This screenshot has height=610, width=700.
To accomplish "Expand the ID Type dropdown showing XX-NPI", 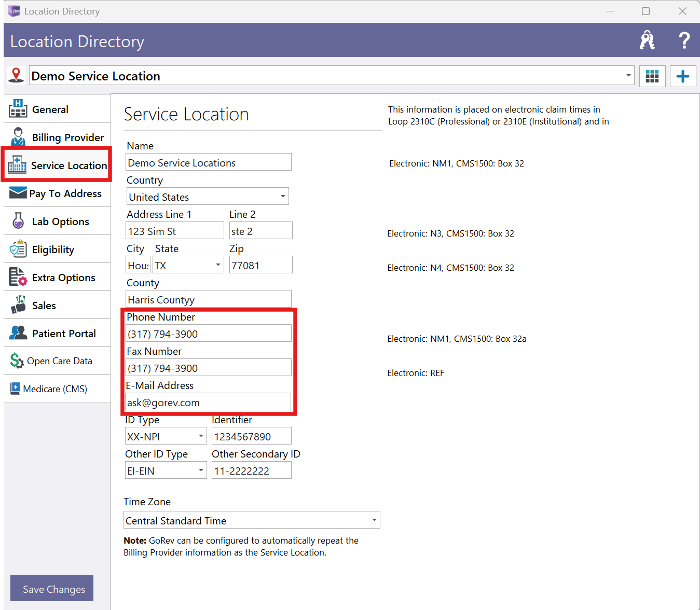I will point(201,436).
